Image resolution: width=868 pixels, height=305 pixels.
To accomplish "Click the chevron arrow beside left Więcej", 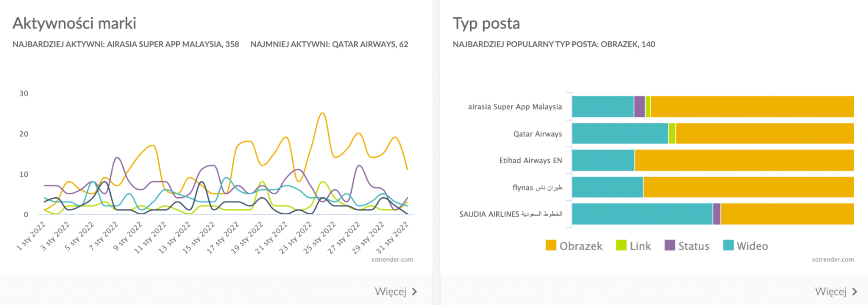I will [414, 292].
